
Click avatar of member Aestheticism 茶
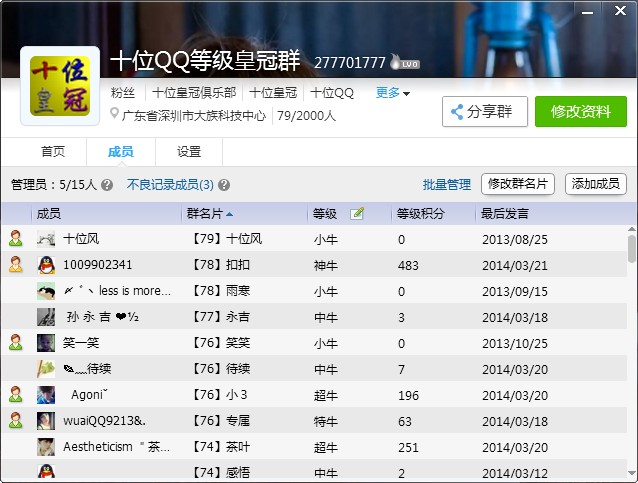[46, 447]
